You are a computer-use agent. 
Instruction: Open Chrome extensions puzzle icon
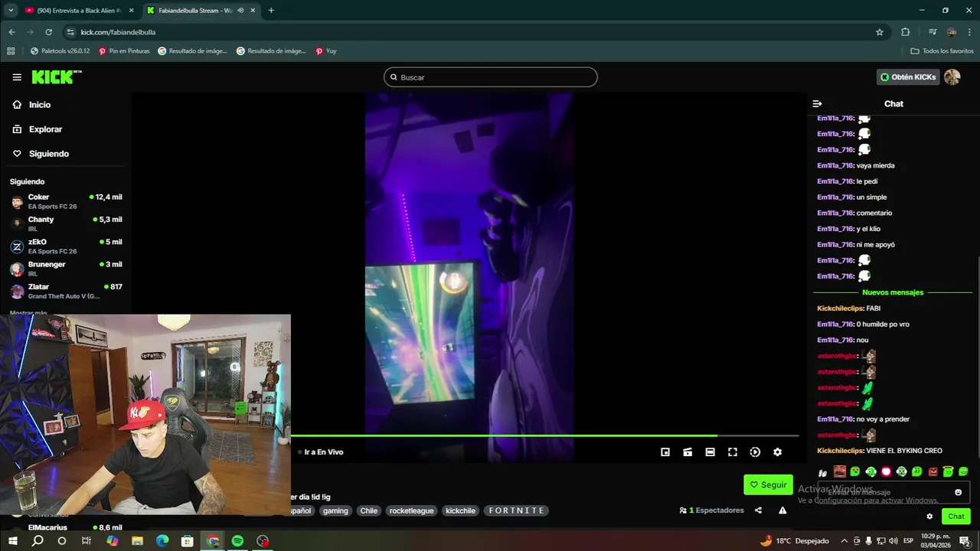click(906, 32)
